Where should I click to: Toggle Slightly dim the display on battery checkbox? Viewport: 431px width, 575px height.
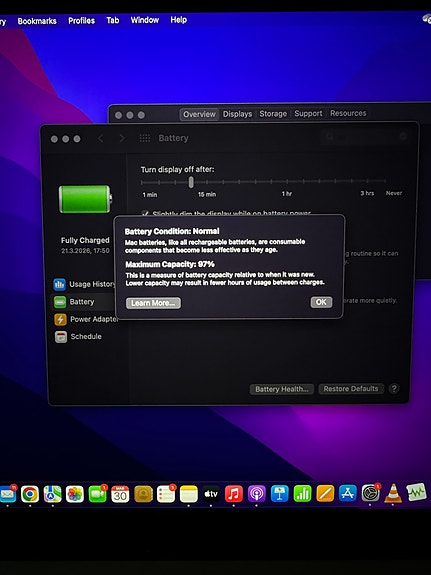tap(145, 213)
